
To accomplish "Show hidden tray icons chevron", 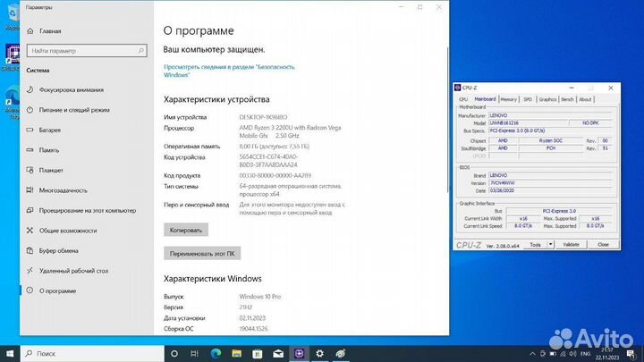I will [532, 353].
